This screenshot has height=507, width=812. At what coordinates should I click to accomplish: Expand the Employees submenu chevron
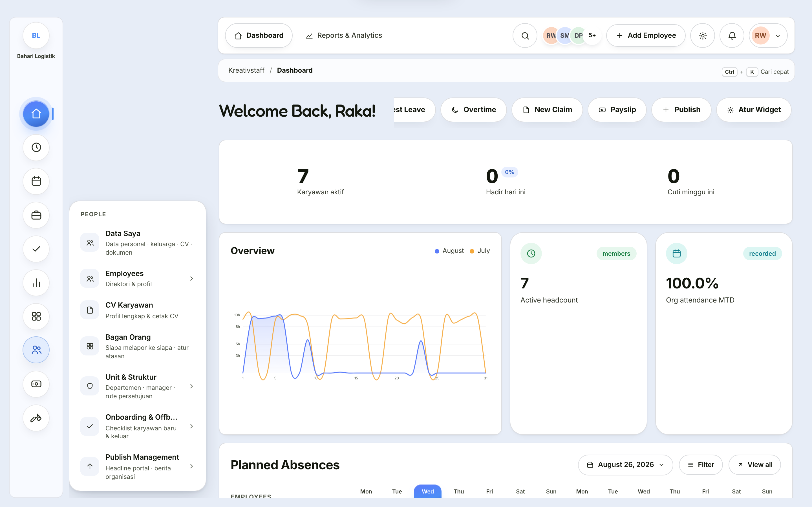[x=192, y=279]
